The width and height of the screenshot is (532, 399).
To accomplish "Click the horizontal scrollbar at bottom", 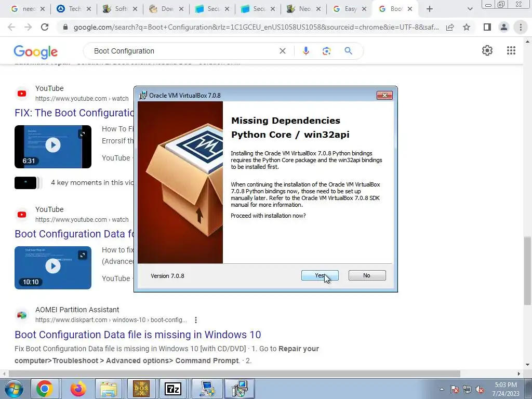I will click(x=234, y=374).
